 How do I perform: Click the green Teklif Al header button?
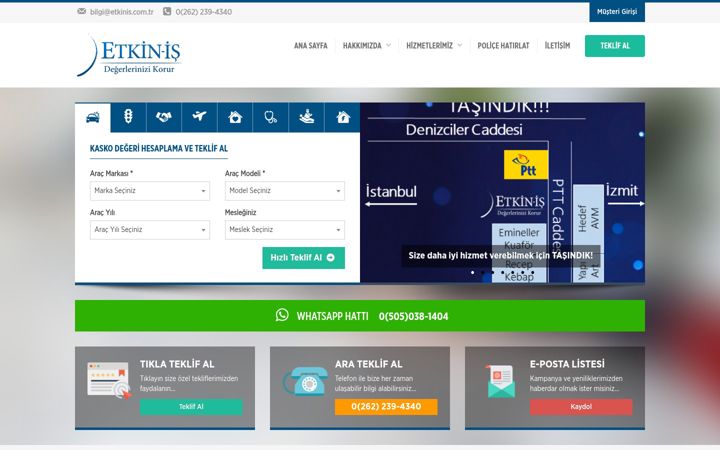coord(615,46)
